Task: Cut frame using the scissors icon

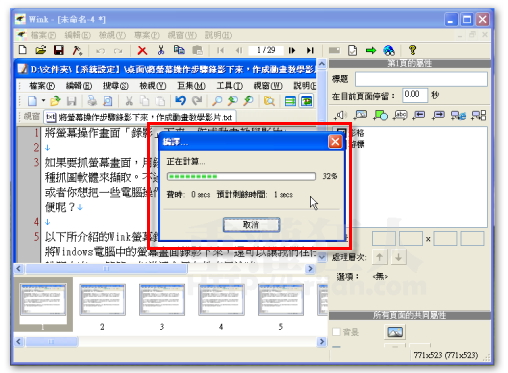Action: pos(161,50)
